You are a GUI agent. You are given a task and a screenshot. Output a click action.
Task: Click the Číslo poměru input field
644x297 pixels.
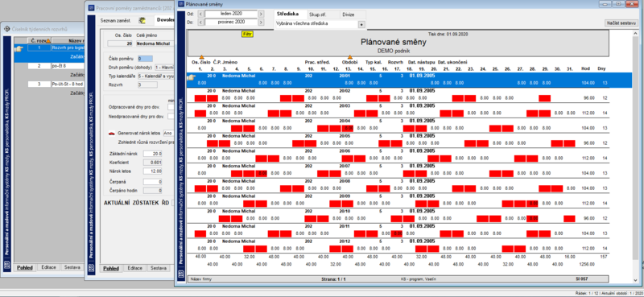click(145, 59)
